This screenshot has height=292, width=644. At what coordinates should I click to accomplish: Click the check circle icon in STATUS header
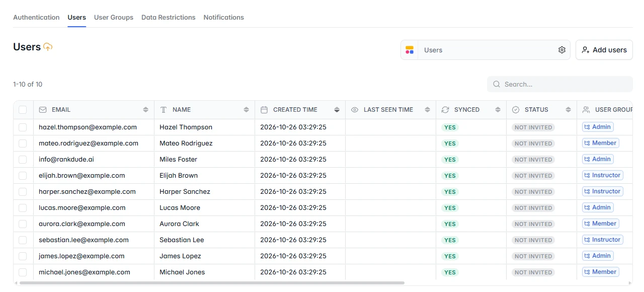pyautogui.click(x=516, y=109)
